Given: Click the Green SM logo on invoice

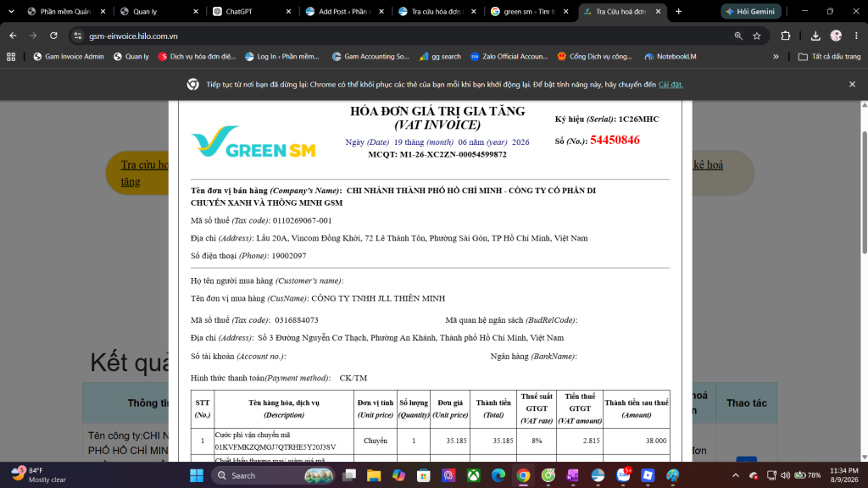Looking at the screenshot, I should pos(253,141).
